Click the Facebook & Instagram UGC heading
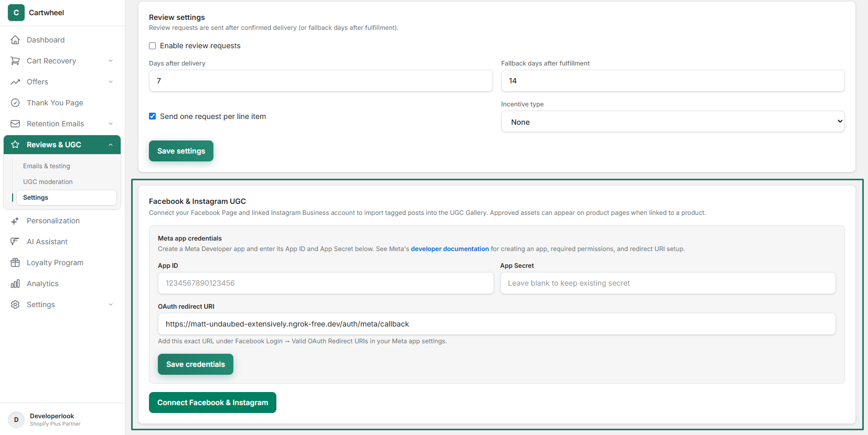The height and width of the screenshot is (435, 868). 197,201
